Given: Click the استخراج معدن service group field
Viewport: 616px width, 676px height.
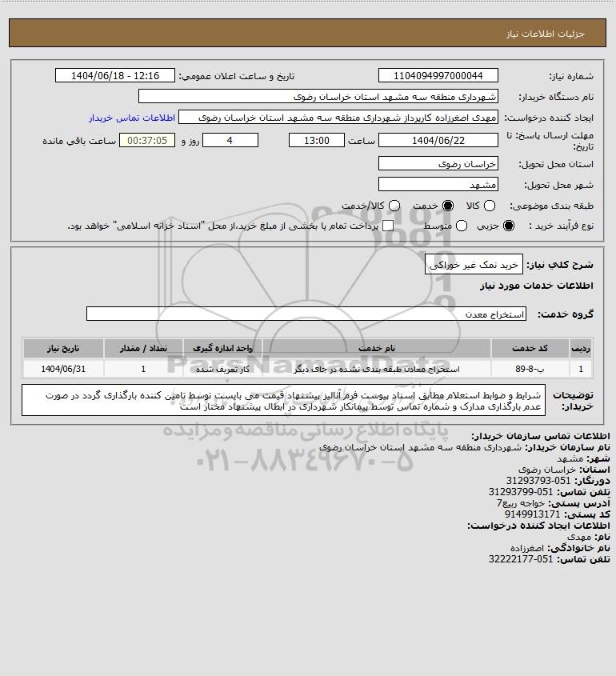Looking at the screenshot, I should [x=306, y=314].
